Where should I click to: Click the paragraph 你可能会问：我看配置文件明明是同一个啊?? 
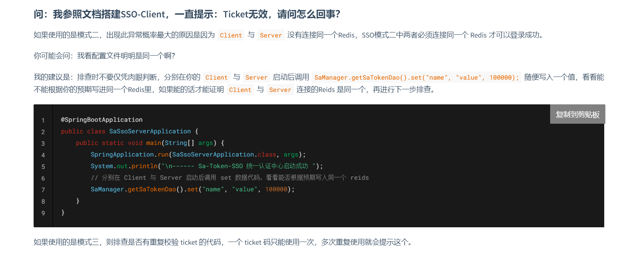(104, 56)
